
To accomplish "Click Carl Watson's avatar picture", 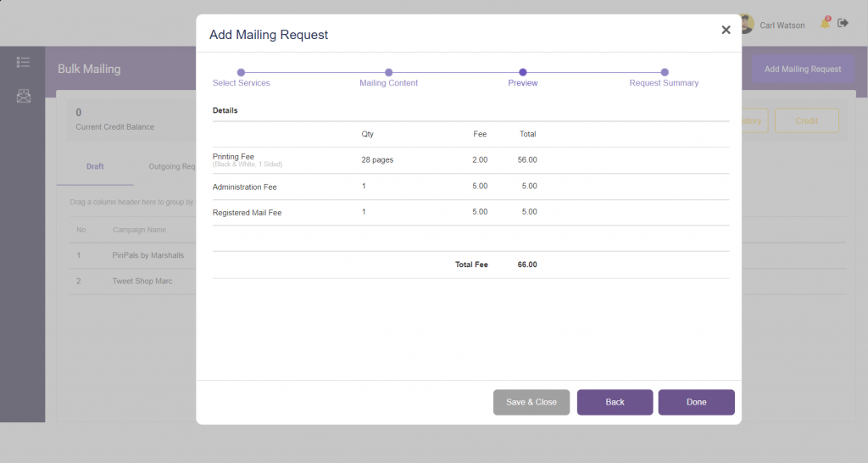I will [746, 25].
